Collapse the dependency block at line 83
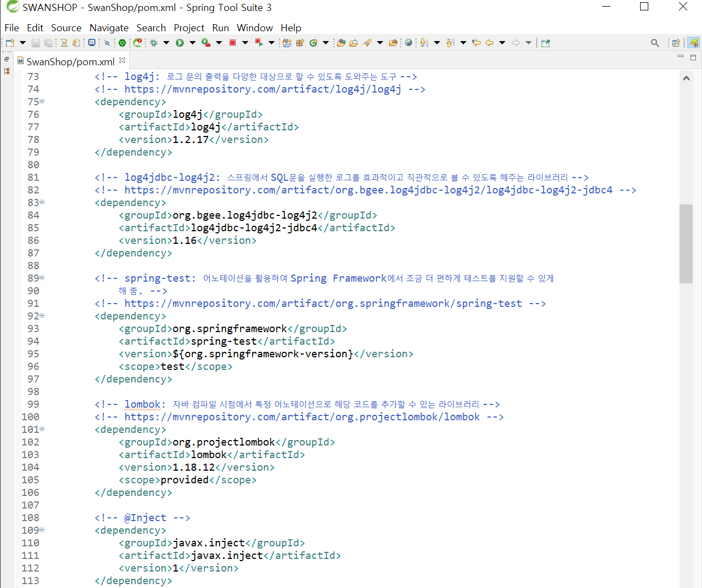Viewport: 702px width, 588px height. (x=42, y=202)
